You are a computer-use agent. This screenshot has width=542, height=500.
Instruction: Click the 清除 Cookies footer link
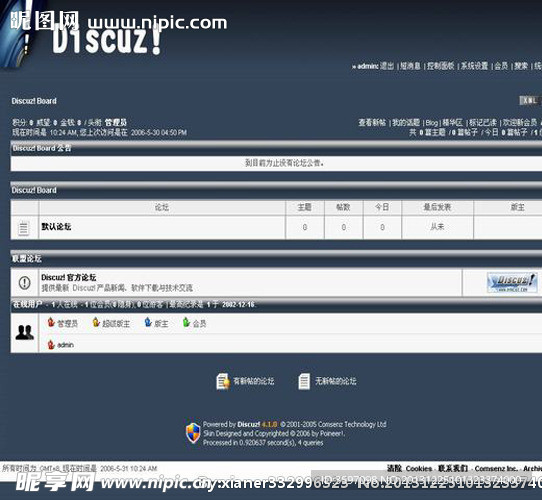tap(409, 469)
